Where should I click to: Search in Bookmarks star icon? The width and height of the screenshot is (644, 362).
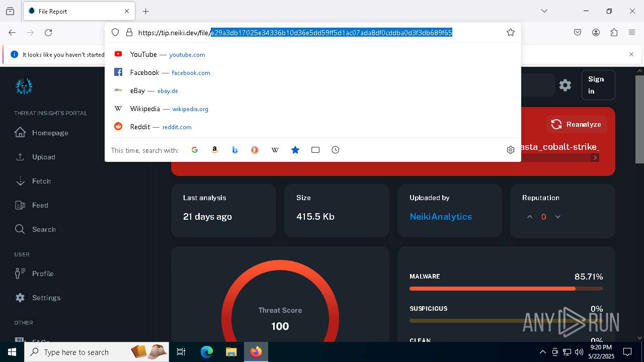click(295, 150)
